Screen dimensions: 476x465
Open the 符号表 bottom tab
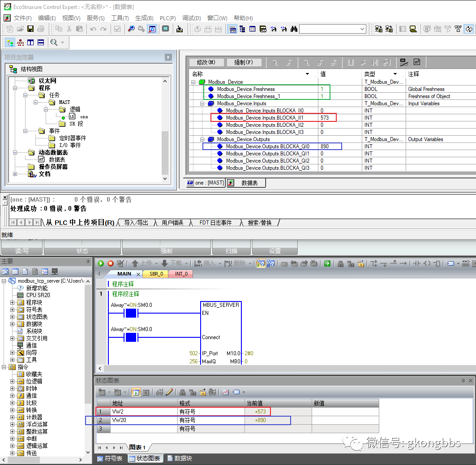click(110, 458)
